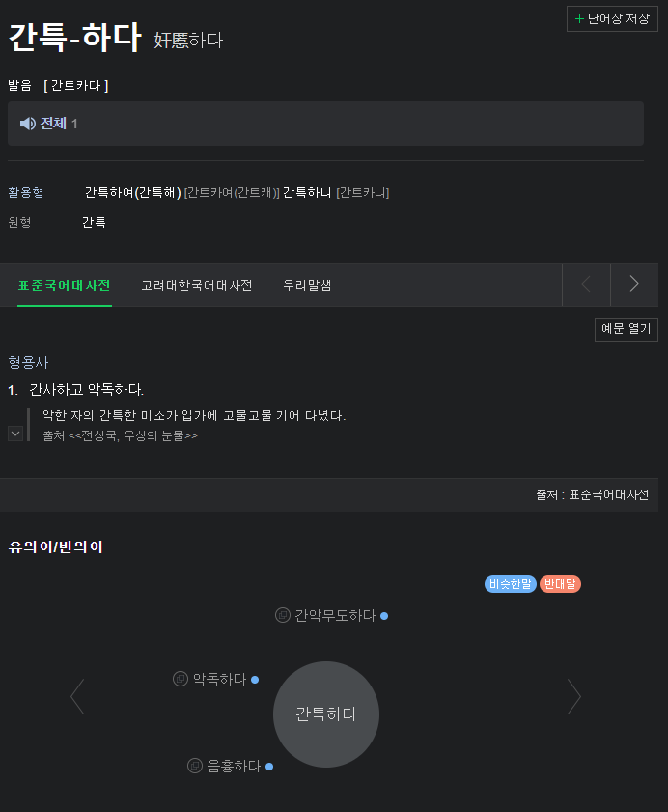Go to previous dictionary tabs arrow
This screenshot has height=812, width=668.
point(586,284)
